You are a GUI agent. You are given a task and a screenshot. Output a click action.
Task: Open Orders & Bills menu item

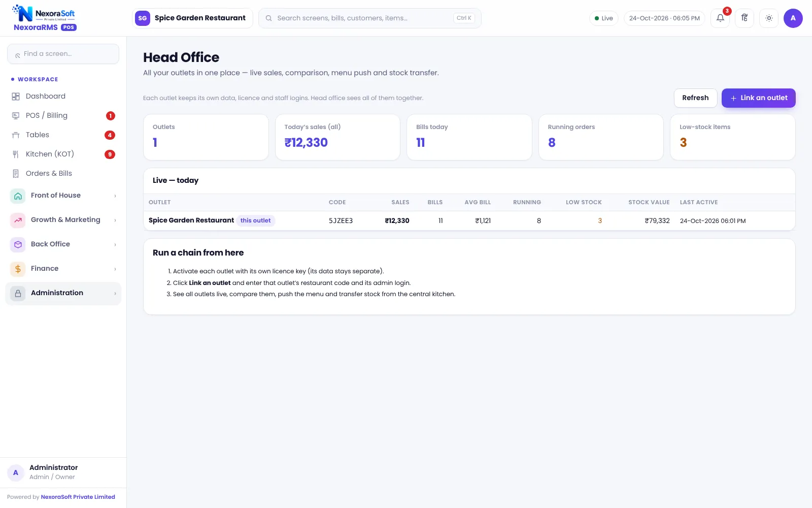click(63, 174)
